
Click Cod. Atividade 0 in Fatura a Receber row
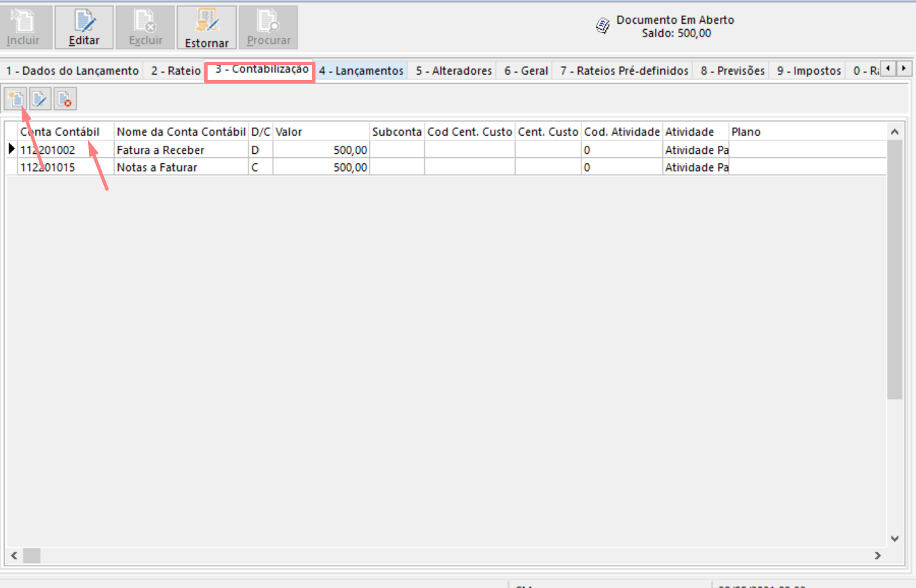click(622, 150)
